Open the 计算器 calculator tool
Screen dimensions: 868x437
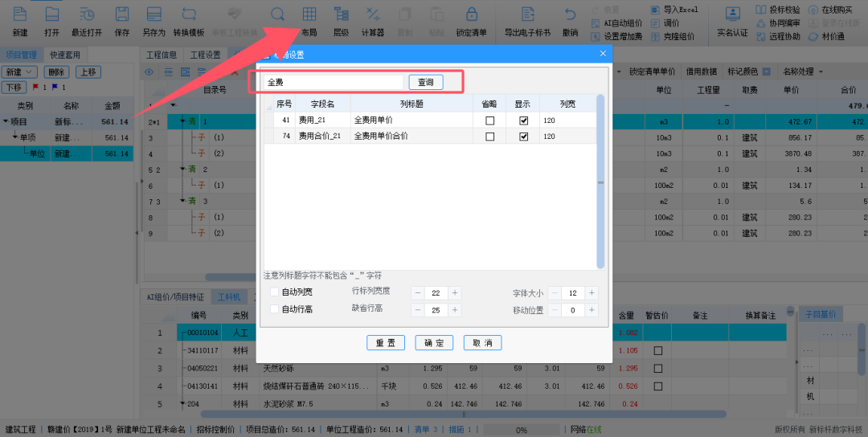coord(372,21)
